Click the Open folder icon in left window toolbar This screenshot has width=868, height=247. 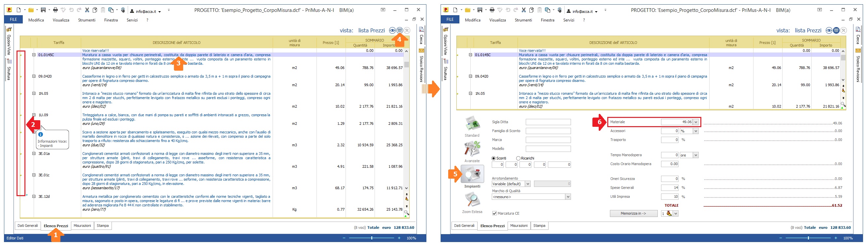(x=31, y=10)
